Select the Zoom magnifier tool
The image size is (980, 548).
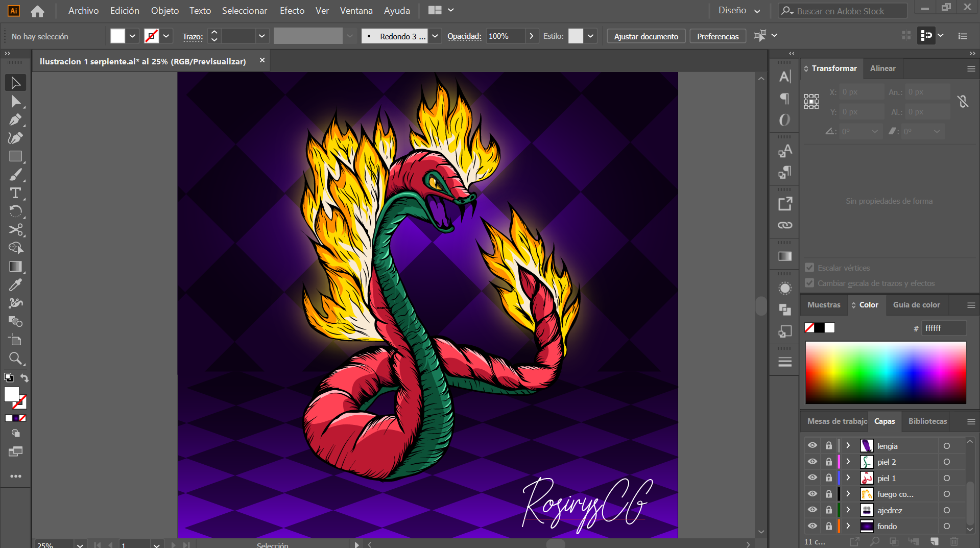pos(15,359)
